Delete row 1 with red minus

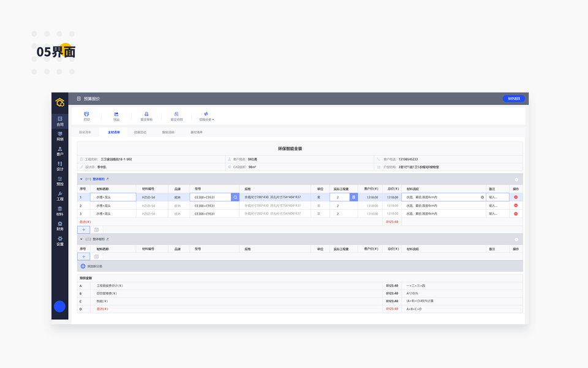(x=516, y=197)
